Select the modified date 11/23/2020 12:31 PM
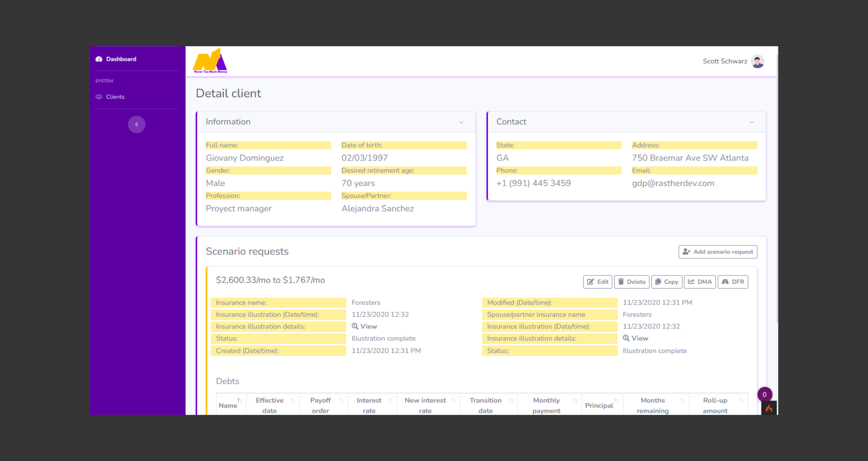The width and height of the screenshot is (868, 461). [x=657, y=302]
